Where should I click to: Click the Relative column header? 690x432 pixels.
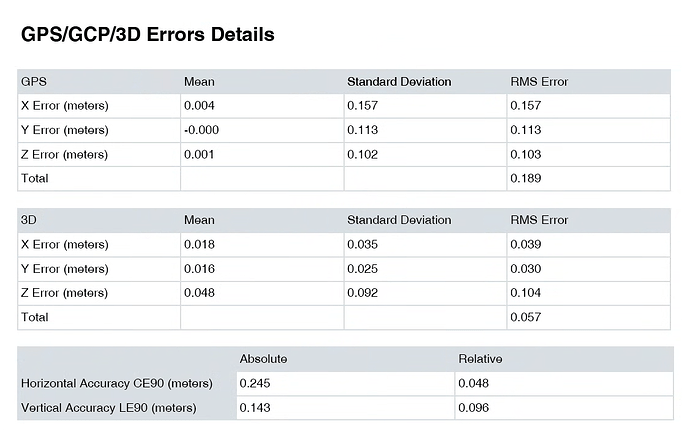pyautogui.click(x=480, y=359)
